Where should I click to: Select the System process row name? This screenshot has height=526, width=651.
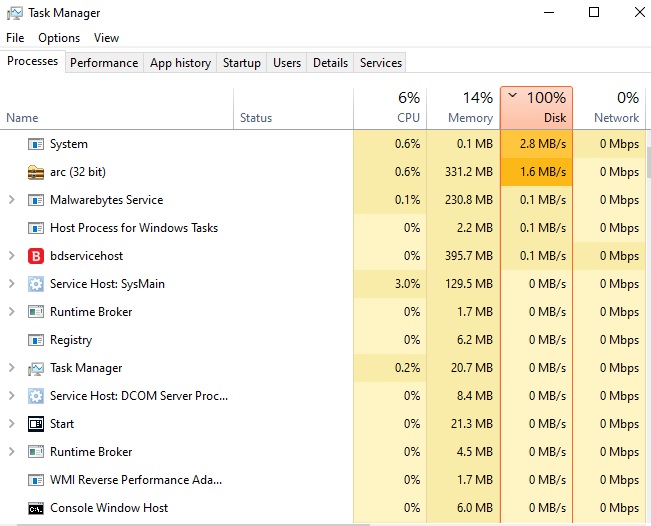click(x=69, y=144)
